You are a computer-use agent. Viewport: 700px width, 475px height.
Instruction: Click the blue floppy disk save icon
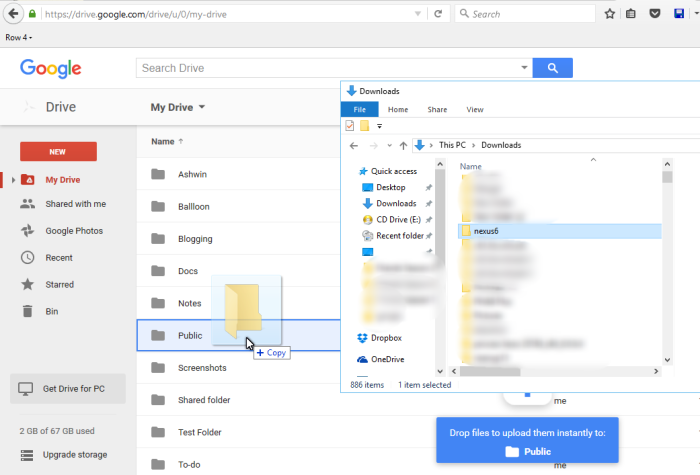[679, 14]
